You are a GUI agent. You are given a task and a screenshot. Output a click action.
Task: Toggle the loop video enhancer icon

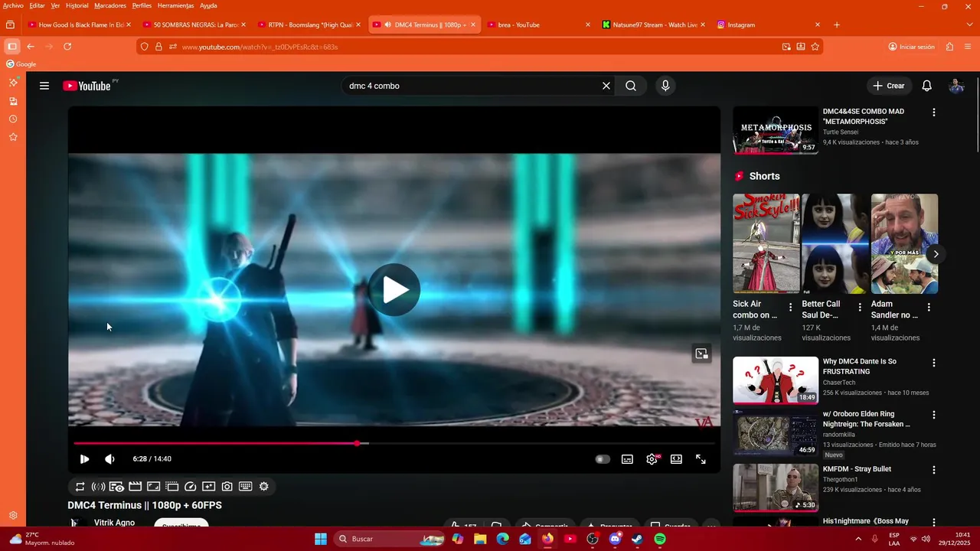(x=80, y=487)
